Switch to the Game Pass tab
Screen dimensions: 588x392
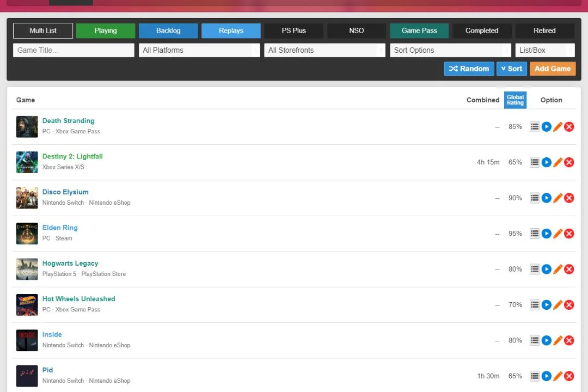[419, 30]
